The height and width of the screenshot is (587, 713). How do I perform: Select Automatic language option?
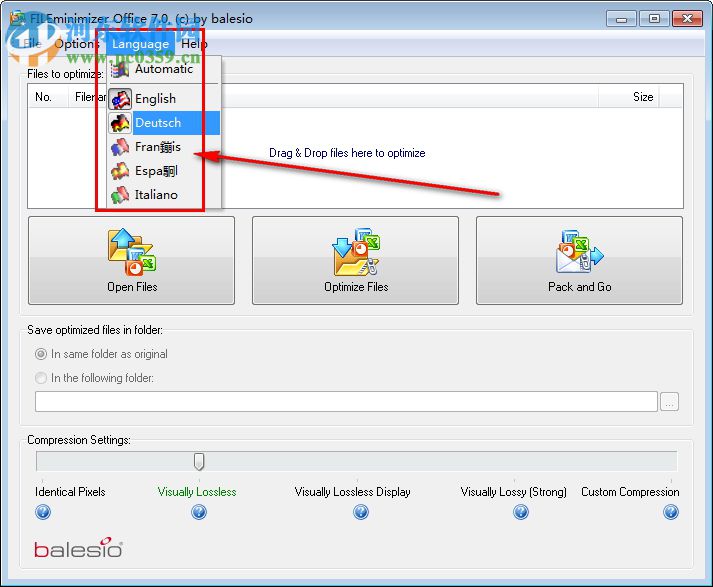[164, 70]
